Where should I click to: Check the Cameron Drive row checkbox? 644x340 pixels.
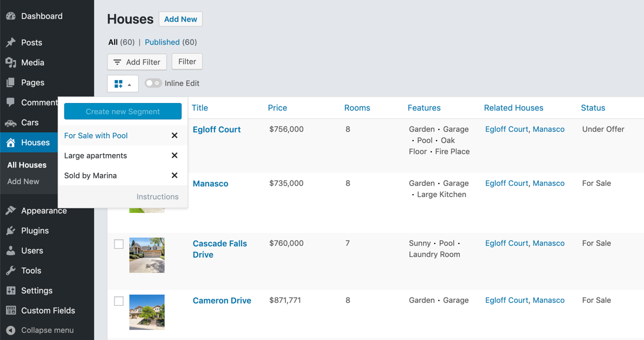point(119,301)
